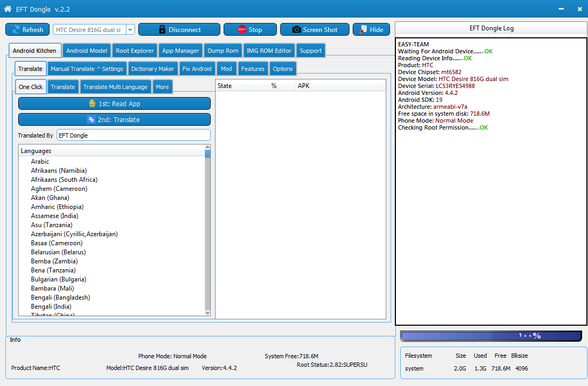Click the Translated By input field
Viewport: 588px width, 386px height.
point(133,135)
